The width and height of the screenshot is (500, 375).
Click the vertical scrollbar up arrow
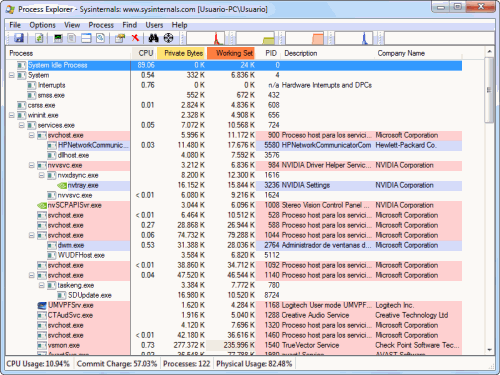coord(489,52)
